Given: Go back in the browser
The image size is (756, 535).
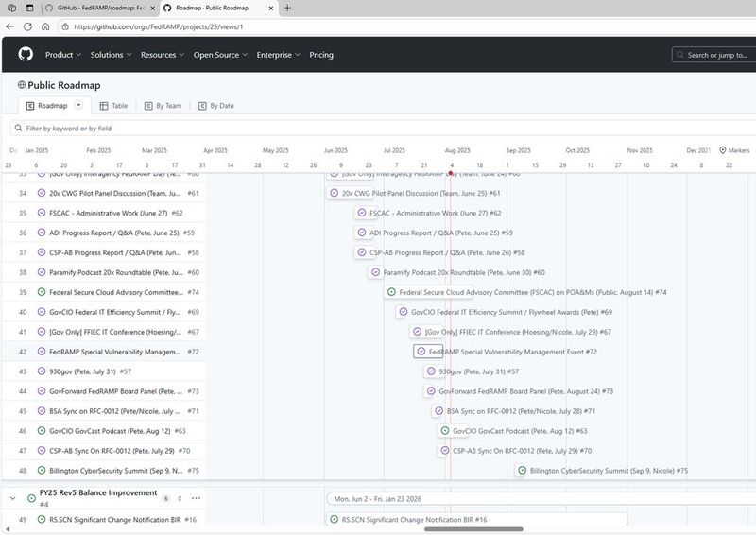Looking at the screenshot, I should 10,26.
